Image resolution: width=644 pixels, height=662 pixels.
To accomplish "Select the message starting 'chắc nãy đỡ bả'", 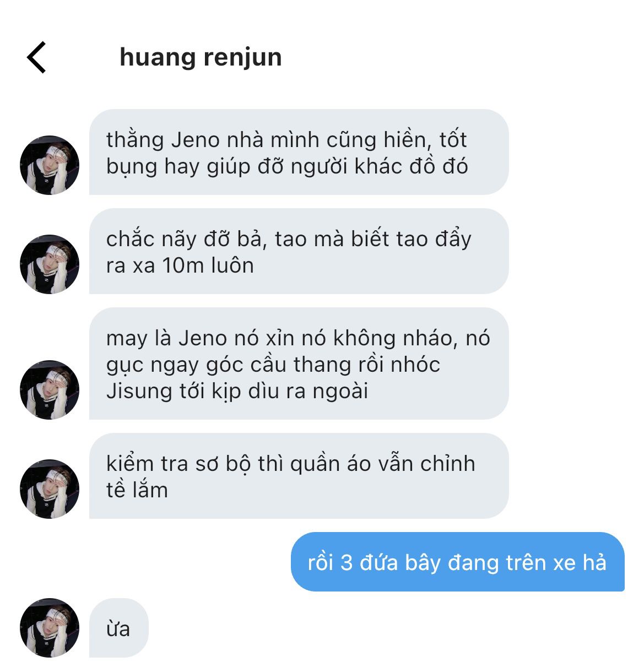I will coord(299,251).
